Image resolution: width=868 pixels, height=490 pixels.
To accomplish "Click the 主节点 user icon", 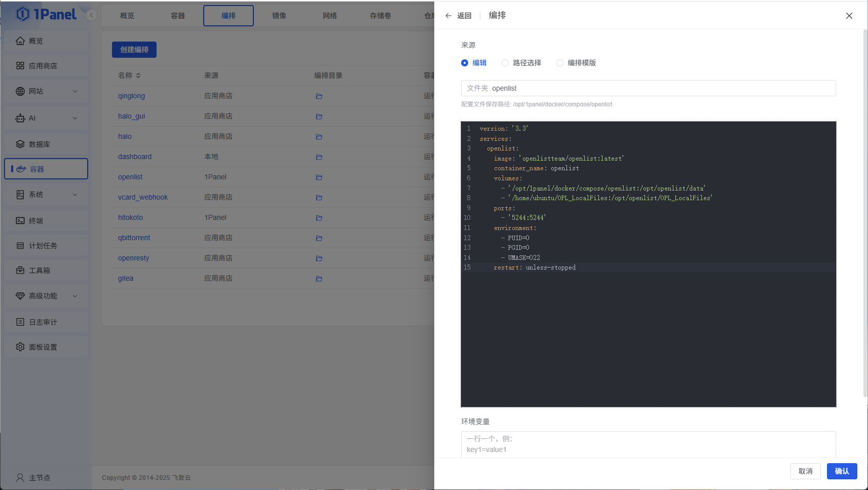I will pos(20,478).
